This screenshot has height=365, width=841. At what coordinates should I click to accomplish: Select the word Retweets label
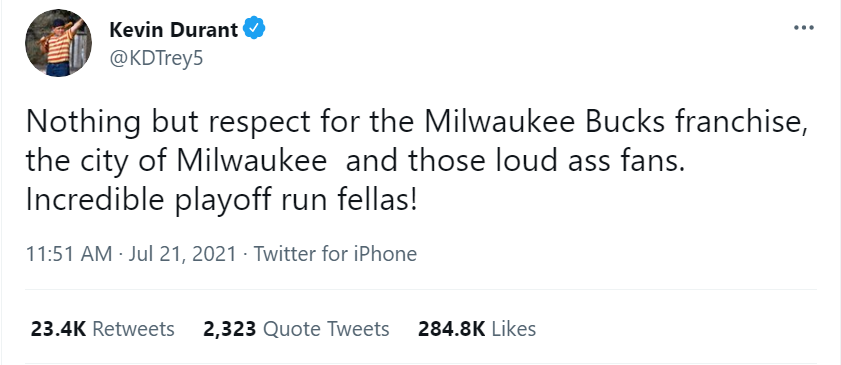[x=134, y=329]
